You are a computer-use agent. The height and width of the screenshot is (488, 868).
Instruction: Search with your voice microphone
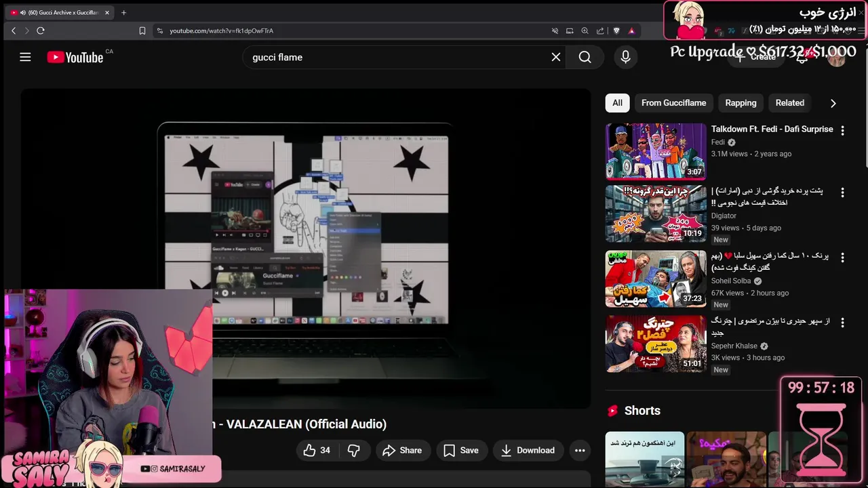coord(625,57)
